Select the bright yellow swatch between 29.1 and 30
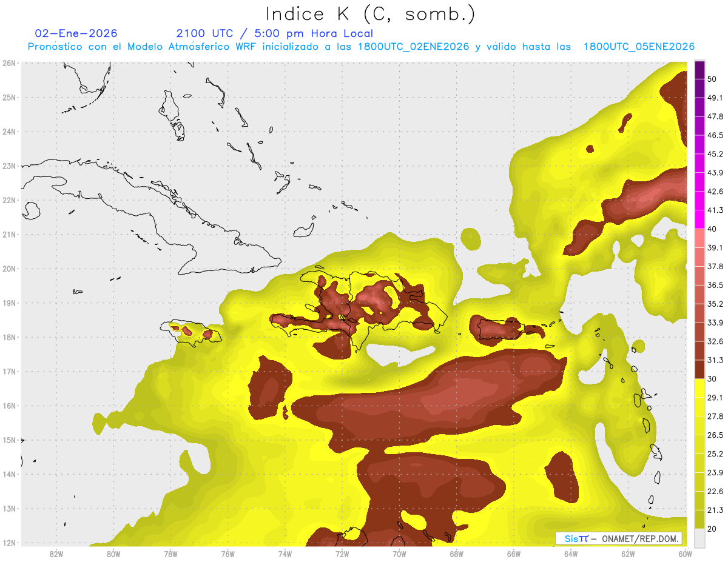728x562 pixels. point(699,388)
